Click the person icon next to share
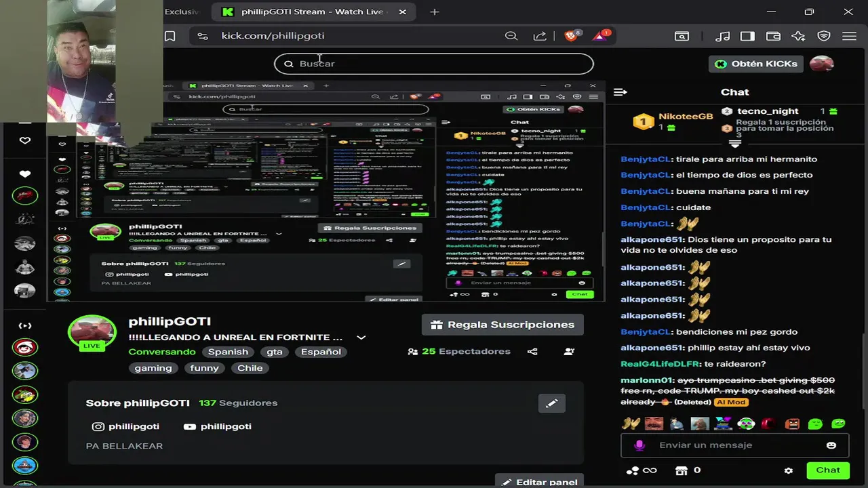The width and height of the screenshot is (868, 488). [569, 352]
